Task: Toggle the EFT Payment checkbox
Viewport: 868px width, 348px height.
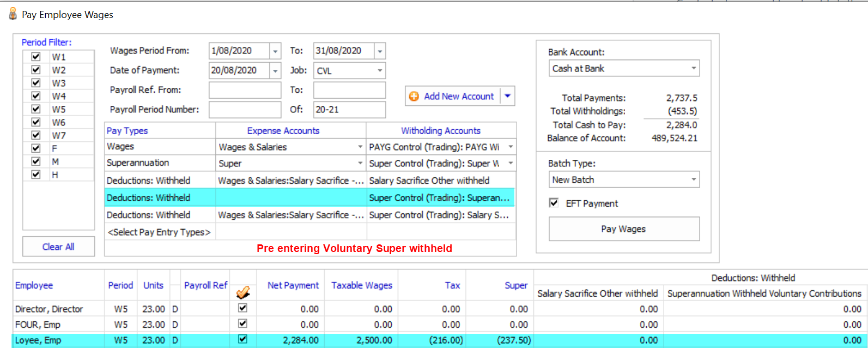Action: (554, 203)
